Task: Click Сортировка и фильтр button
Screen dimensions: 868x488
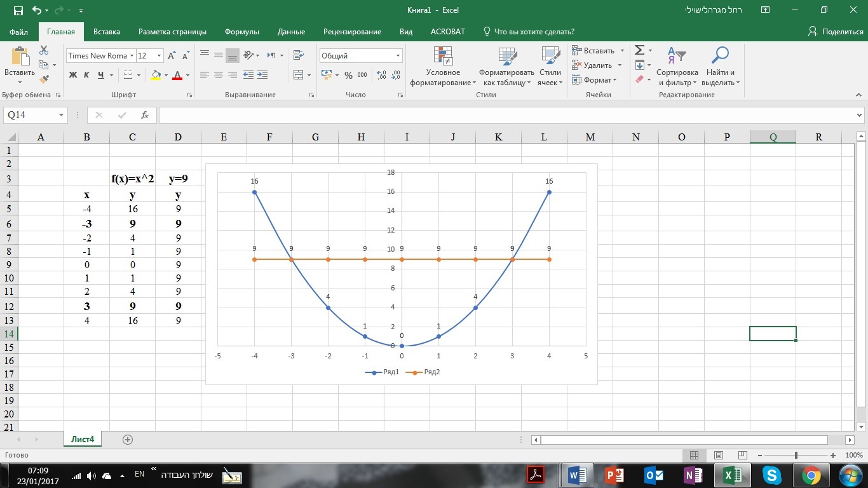Action: pos(677,66)
